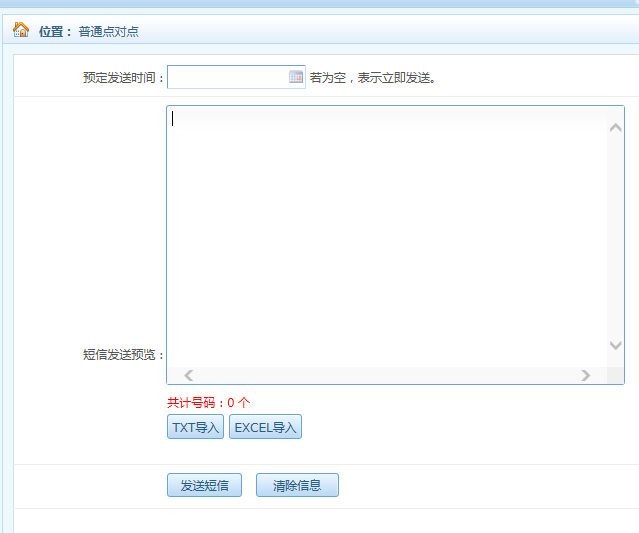Click the 短信发送预览 label
This screenshot has width=639, height=533.
pyautogui.click(x=124, y=355)
